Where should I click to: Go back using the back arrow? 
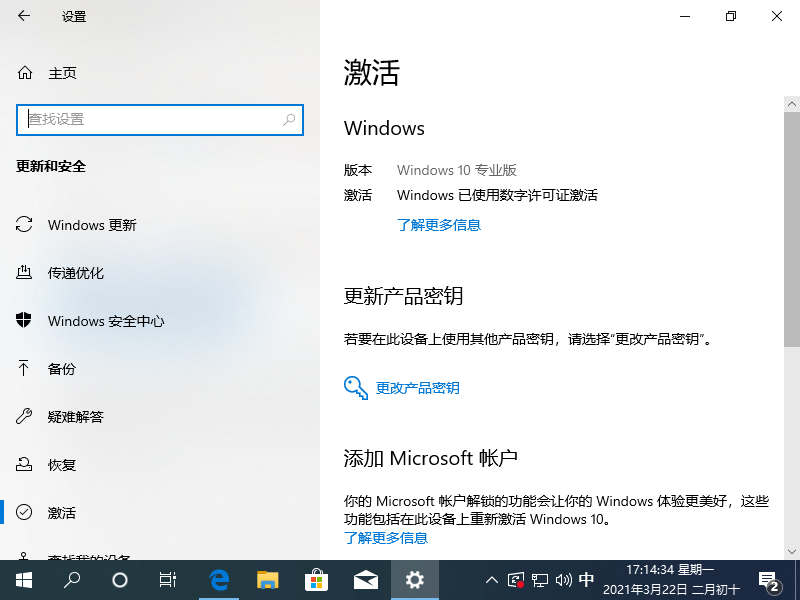[x=24, y=16]
